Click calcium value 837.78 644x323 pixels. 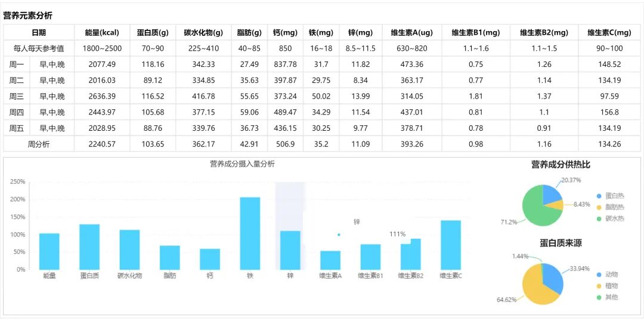coord(285,64)
